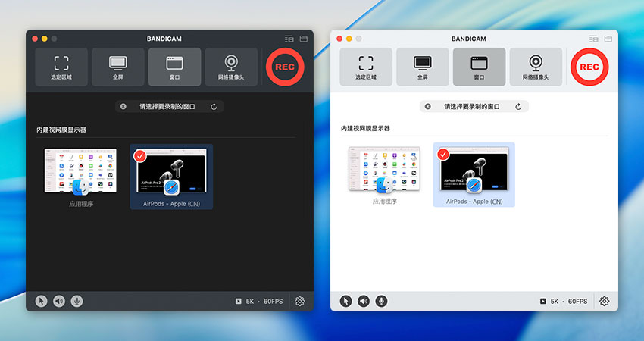644x341 pixels.
Task: Open recordings list icon in light window
Action: pyautogui.click(x=594, y=39)
